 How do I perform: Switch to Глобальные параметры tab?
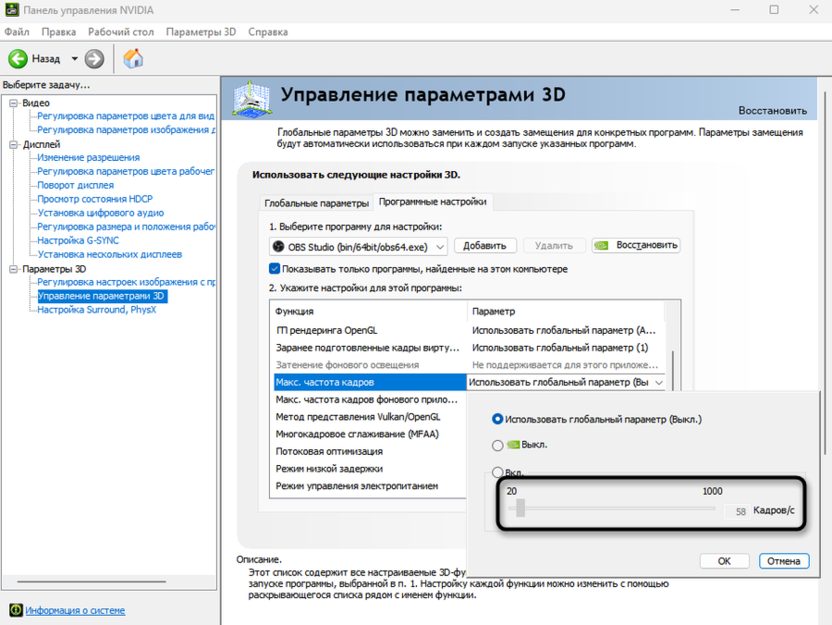pos(316,203)
